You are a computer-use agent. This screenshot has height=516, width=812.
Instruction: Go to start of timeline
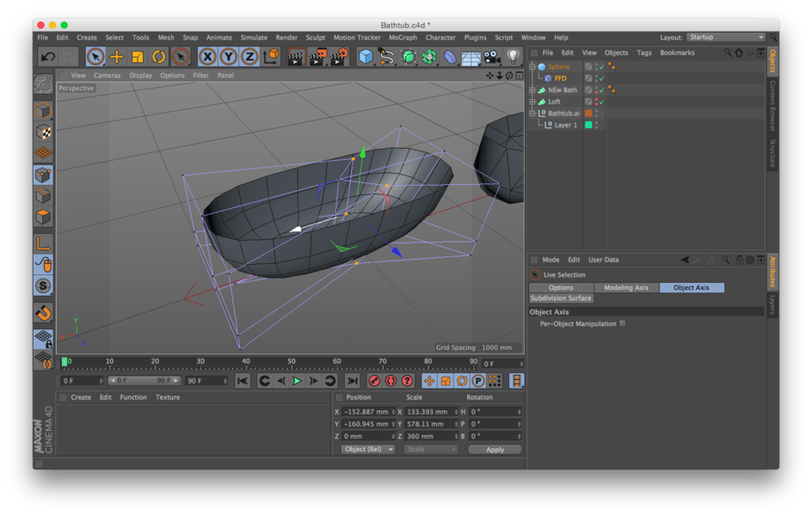(243, 381)
